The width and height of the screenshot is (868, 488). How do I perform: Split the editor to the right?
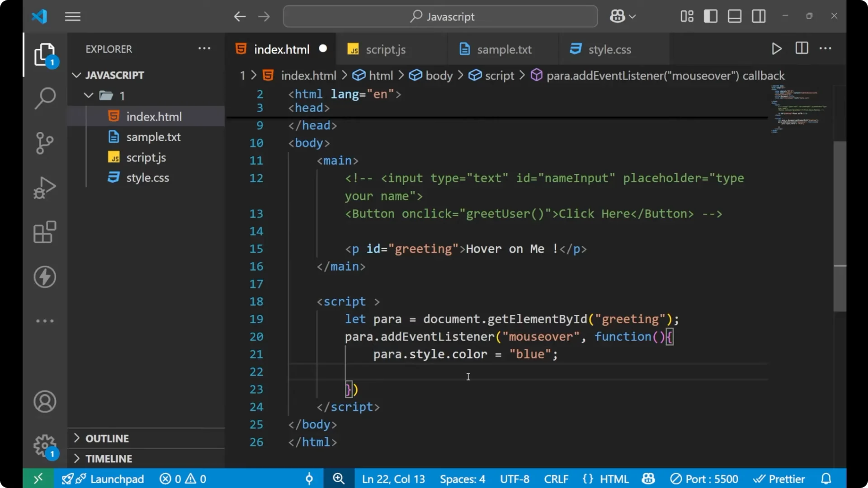[801, 48]
